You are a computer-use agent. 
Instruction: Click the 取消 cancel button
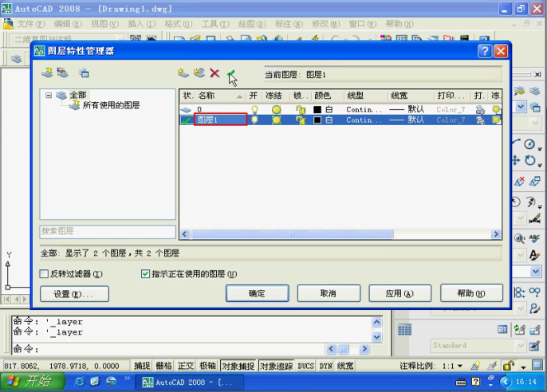[x=329, y=293]
